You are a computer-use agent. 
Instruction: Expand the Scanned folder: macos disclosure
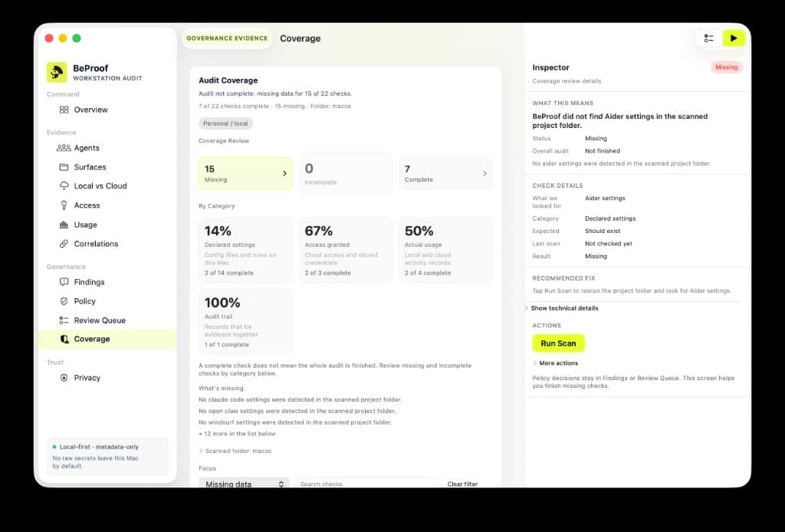[x=235, y=451]
